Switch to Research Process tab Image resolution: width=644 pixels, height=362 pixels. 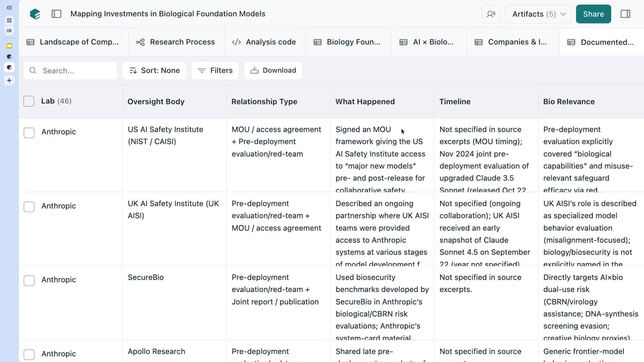177,42
